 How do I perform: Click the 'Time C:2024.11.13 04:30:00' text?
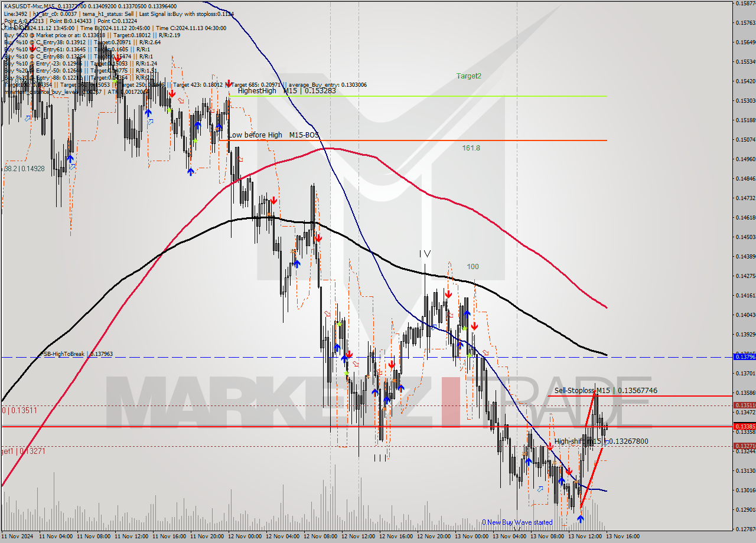[192, 28]
